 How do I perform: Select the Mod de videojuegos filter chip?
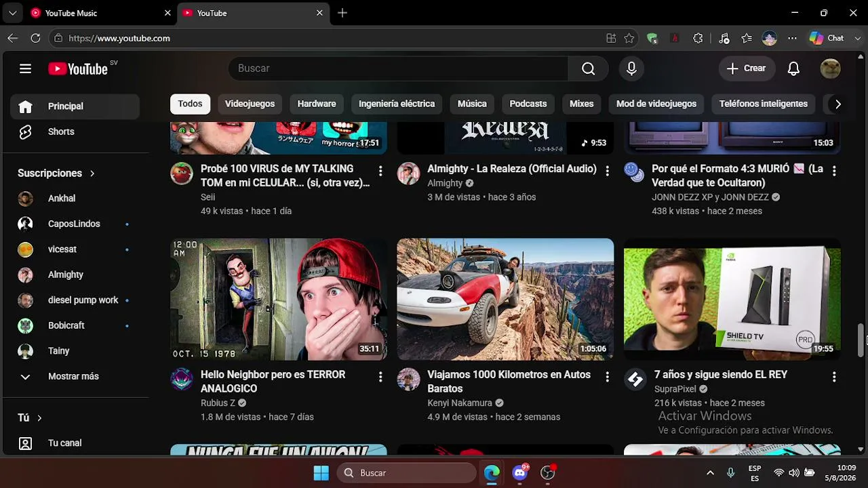(656, 104)
